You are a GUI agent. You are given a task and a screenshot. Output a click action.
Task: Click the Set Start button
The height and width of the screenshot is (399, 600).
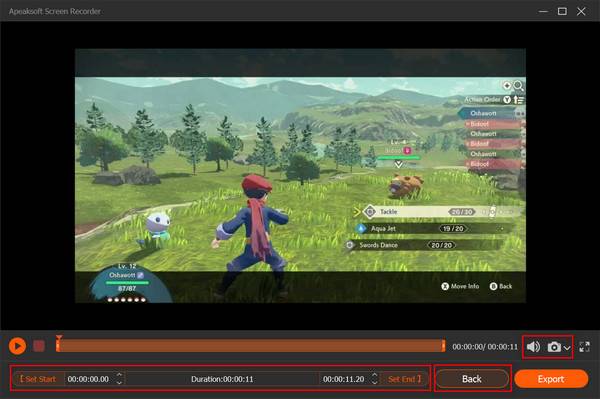tap(38, 379)
